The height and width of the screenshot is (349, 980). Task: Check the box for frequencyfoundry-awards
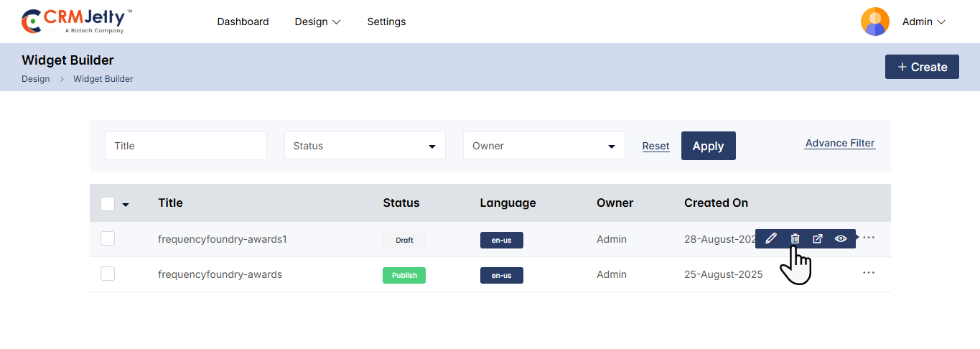[108, 274]
